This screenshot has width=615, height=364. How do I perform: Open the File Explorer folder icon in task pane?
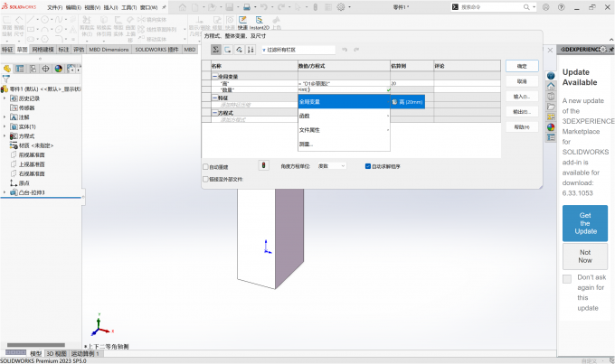click(x=551, y=107)
